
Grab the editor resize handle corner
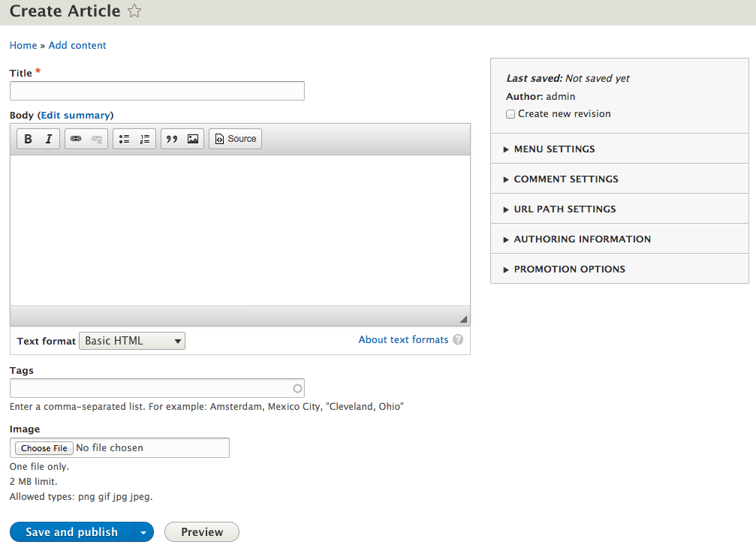(463, 319)
